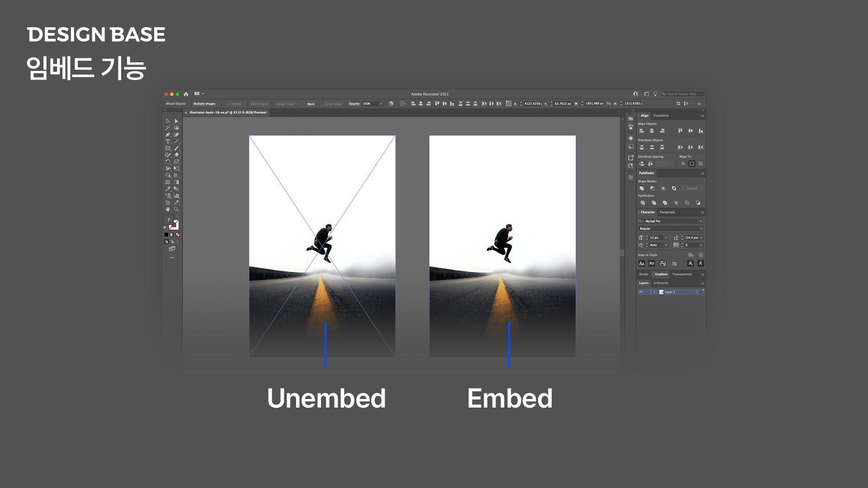Viewport: 868px width, 488px height.
Task: Click vertical align top in Align panel
Action: (x=680, y=131)
